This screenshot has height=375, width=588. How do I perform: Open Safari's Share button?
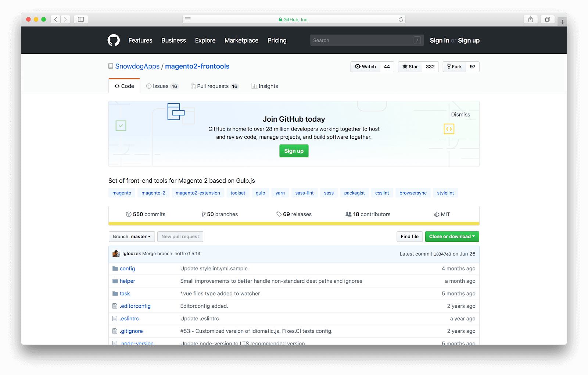(531, 19)
